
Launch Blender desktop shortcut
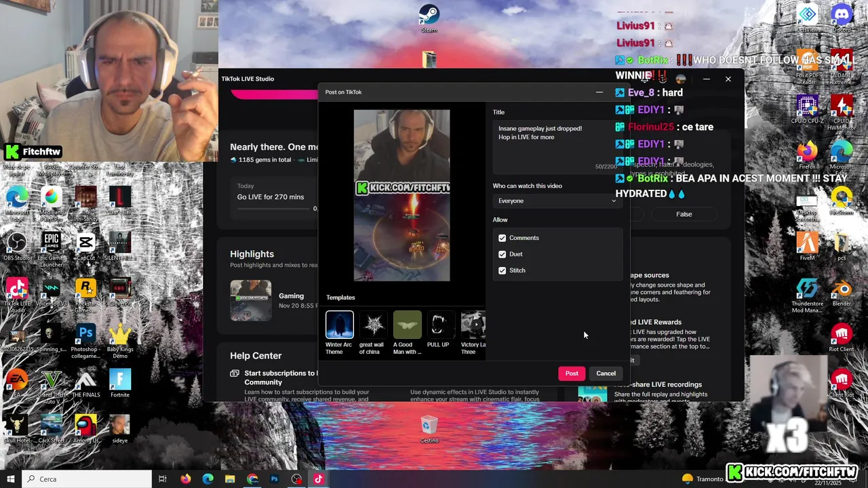pyautogui.click(x=842, y=292)
